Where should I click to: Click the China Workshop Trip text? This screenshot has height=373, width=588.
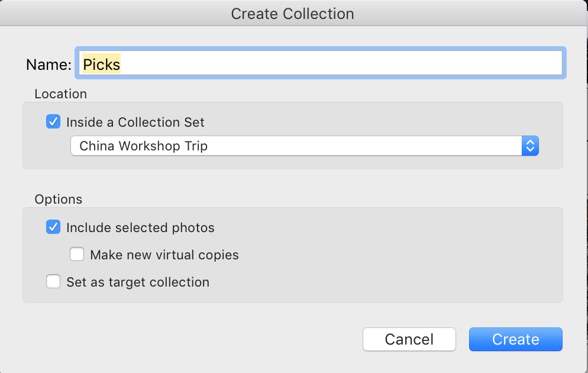pyautogui.click(x=144, y=146)
